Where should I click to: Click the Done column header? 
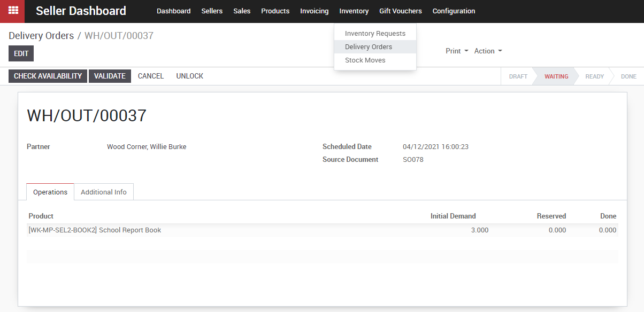tap(608, 216)
